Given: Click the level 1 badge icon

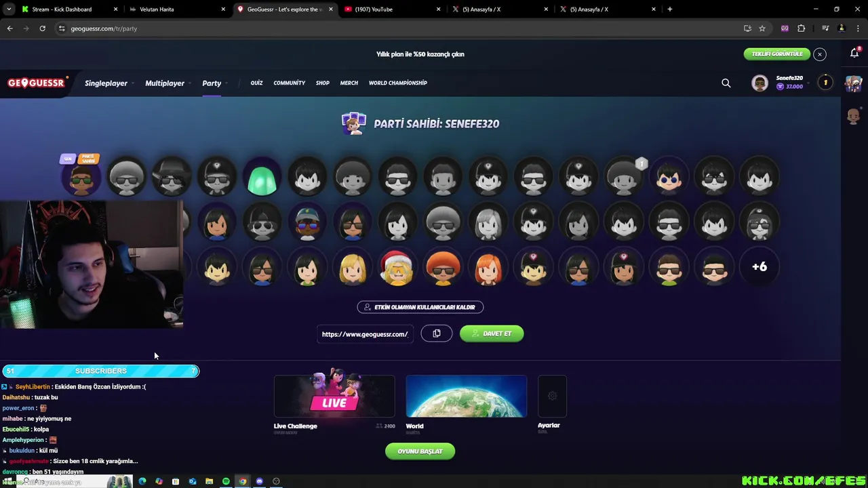Looking at the screenshot, I should [825, 83].
